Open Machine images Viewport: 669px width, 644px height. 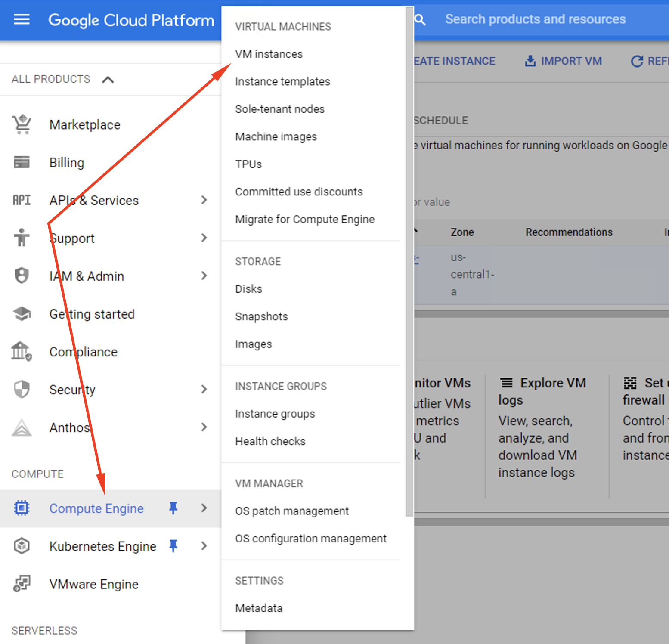tap(276, 136)
